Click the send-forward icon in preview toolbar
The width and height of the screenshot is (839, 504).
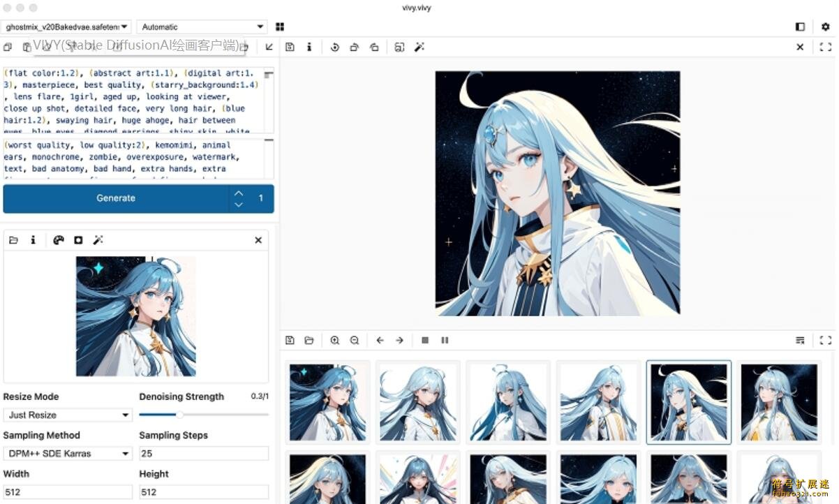[355, 47]
